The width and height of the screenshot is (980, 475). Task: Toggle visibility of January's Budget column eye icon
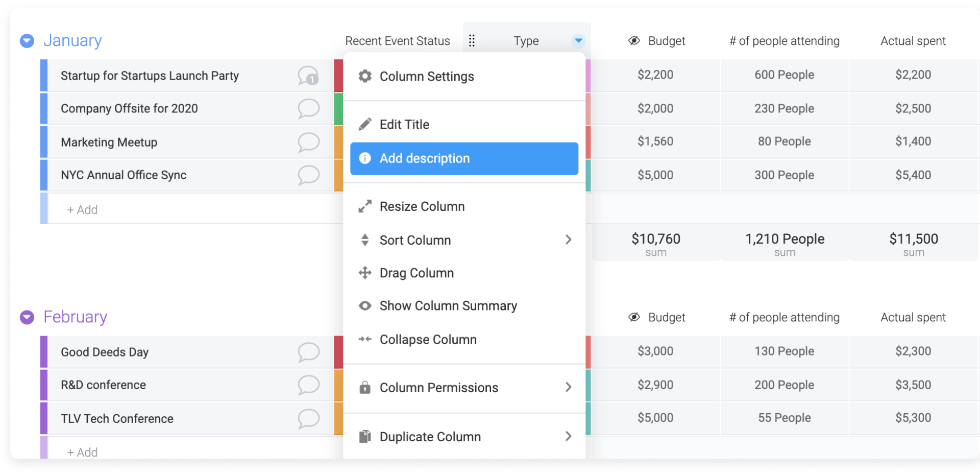(x=633, y=40)
